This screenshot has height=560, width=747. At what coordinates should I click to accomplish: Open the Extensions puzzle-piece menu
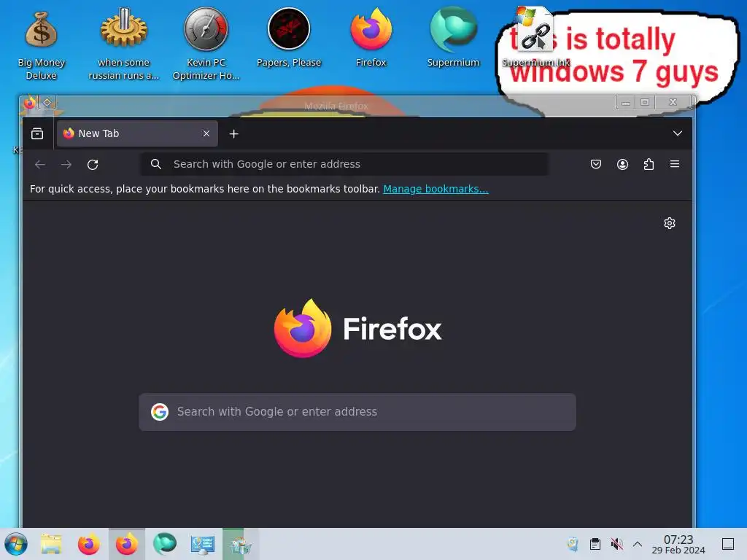(649, 164)
